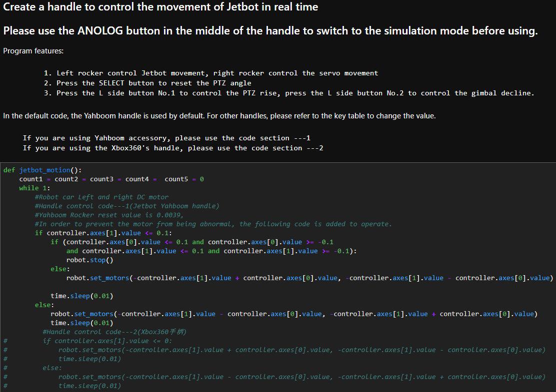Viewport: 556px width, 392px height.
Task: Click comment starting "#In order to prevent the motor"
Action: point(213,224)
